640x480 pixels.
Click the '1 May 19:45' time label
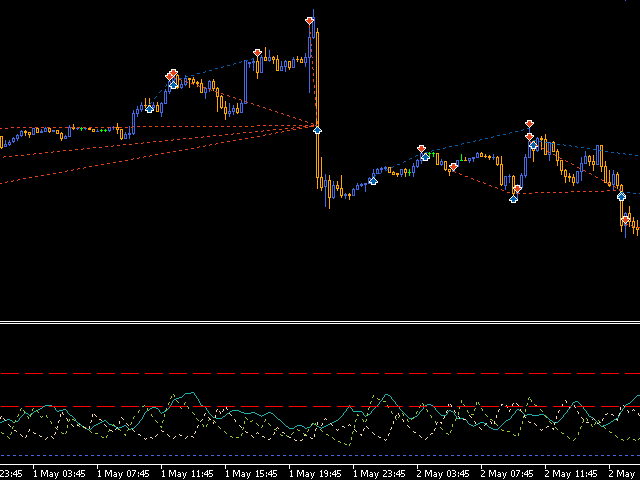(315, 473)
